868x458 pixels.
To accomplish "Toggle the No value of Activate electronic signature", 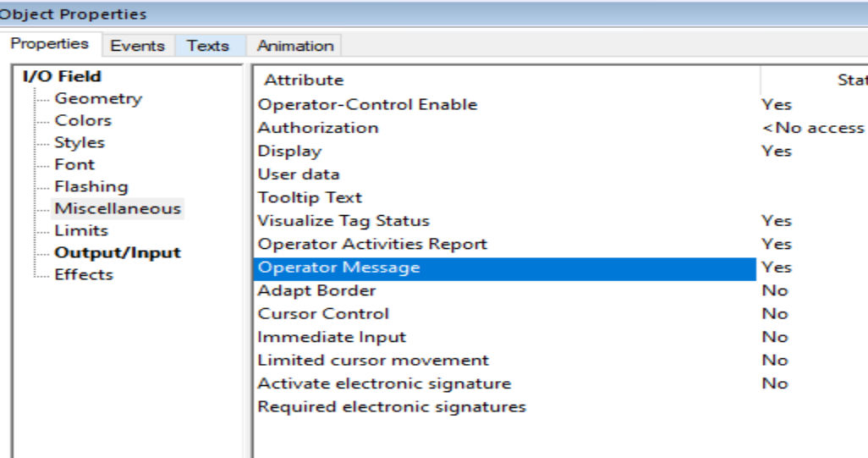I will point(774,384).
